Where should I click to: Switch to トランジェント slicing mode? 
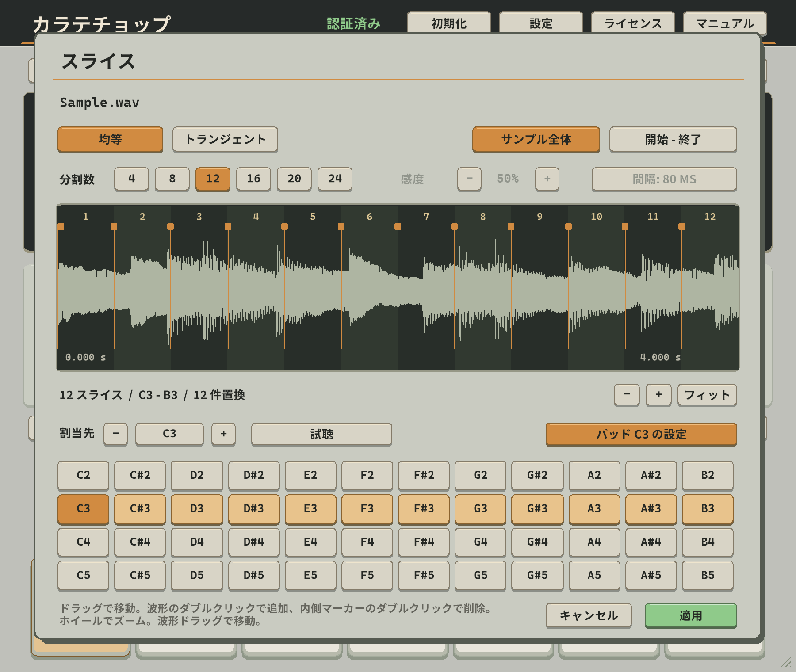tap(225, 139)
